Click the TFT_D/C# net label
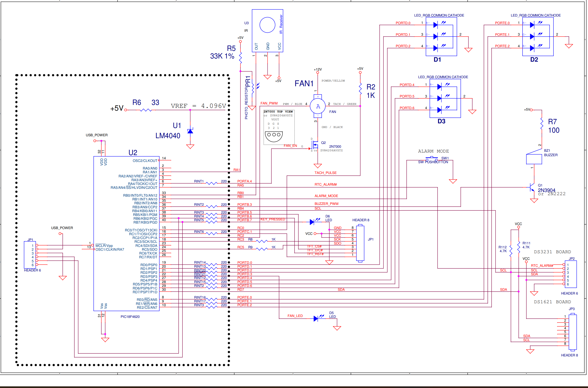Screen dimensions: 588x388 click(315, 250)
